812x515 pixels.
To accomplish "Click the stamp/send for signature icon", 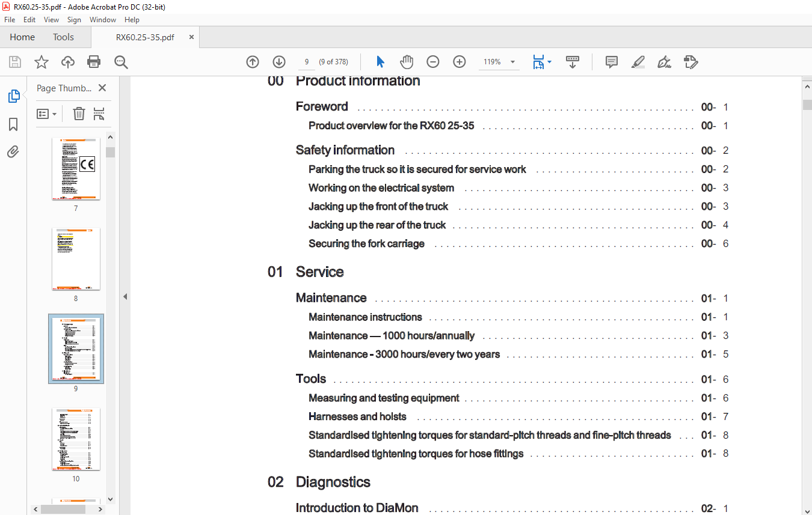I will 691,62.
